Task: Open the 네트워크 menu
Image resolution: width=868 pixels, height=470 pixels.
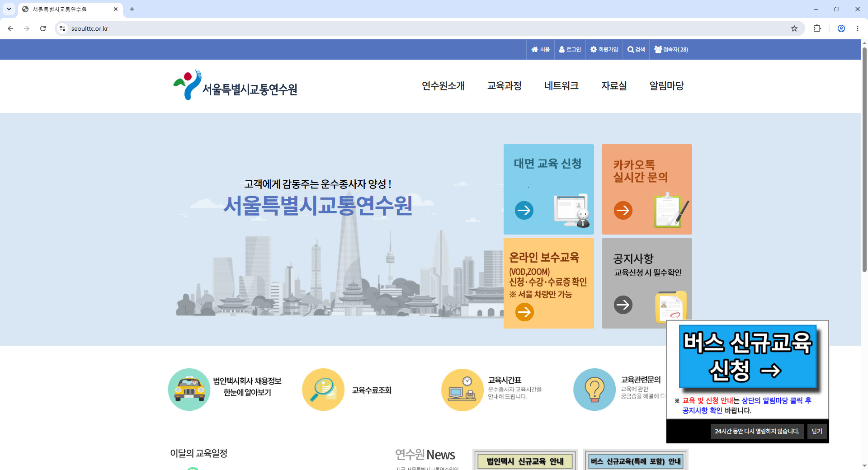Action: (x=561, y=85)
